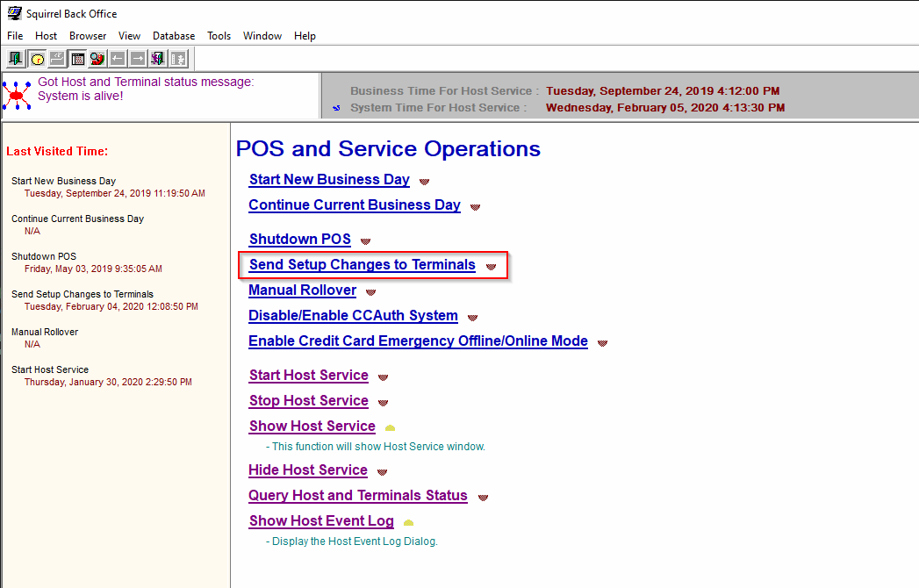Expand description arrow beside Manual Rollover
Screen dimensions: 919x588
pos(371,292)
